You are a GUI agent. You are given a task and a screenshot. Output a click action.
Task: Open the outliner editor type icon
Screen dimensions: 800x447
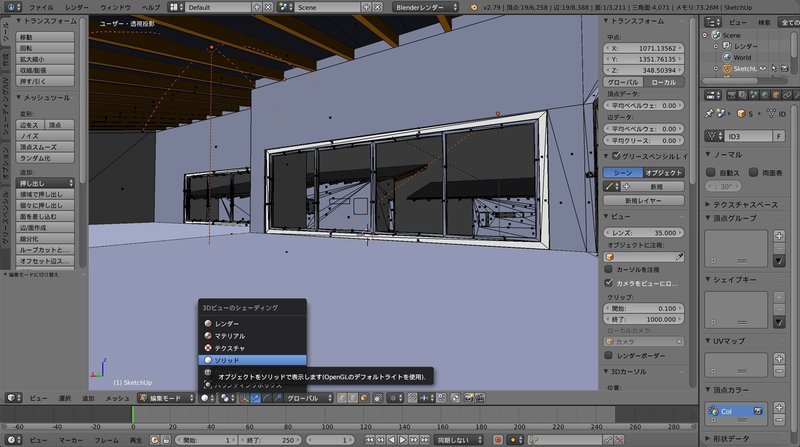pyautogui.click(x=713, y=22)
